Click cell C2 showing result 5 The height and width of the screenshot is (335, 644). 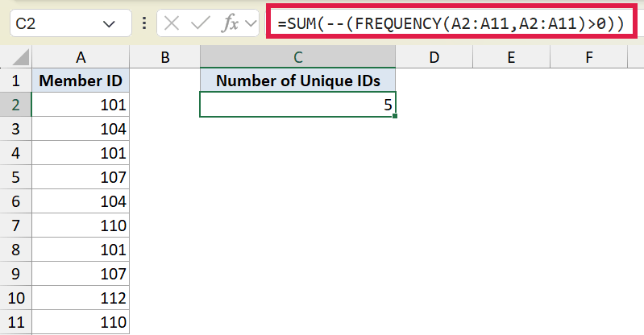point(297,105)
